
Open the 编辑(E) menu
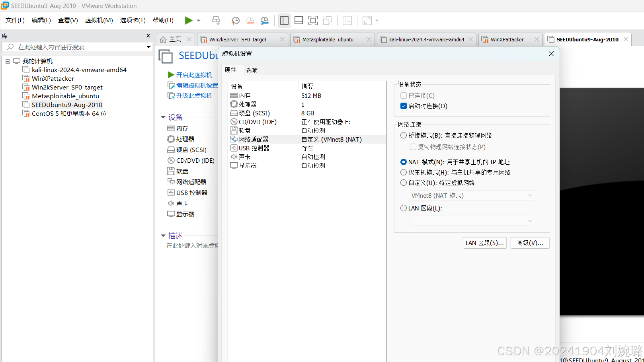[x=41, y=20]
